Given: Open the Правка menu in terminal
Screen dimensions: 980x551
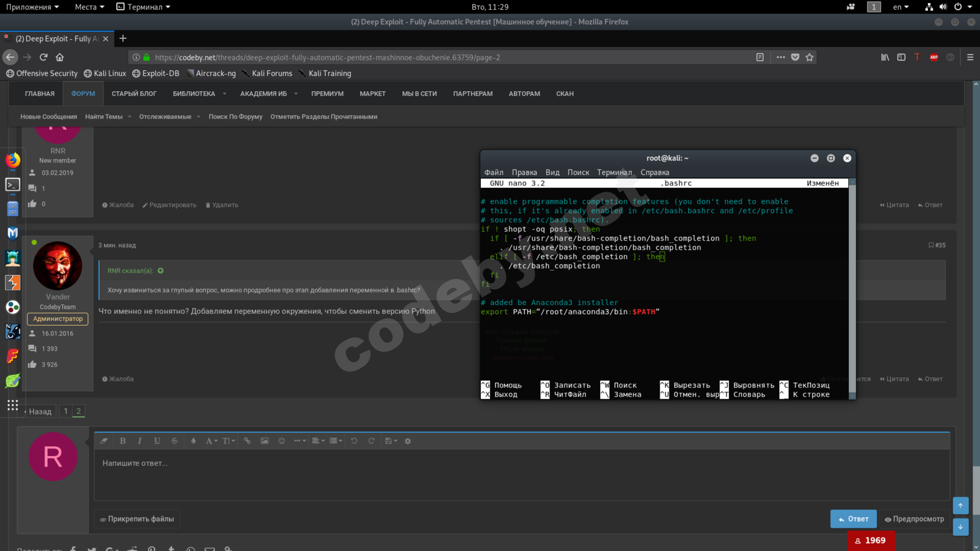Looking at the screenshot, I should point(524,173).
